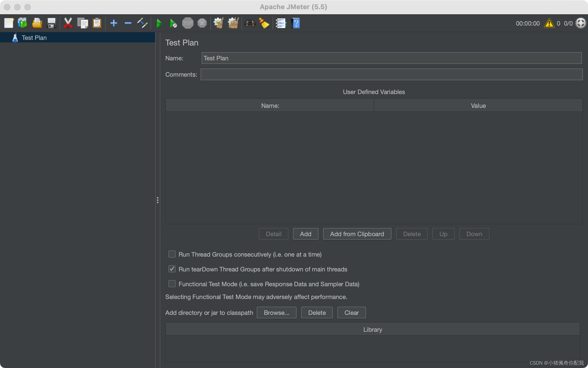588x368 pixels.
Task: Click the Open file folder icon
Action: (x=37, y=23)
